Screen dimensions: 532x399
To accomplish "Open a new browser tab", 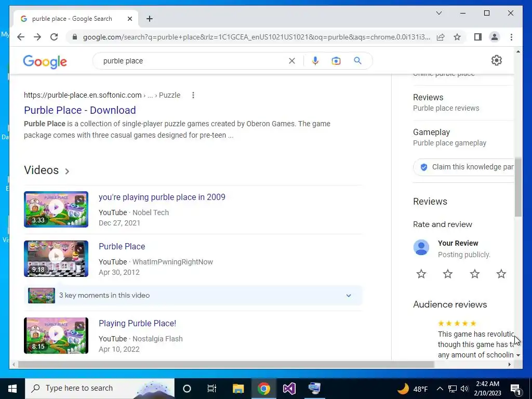I will (150, 19).
